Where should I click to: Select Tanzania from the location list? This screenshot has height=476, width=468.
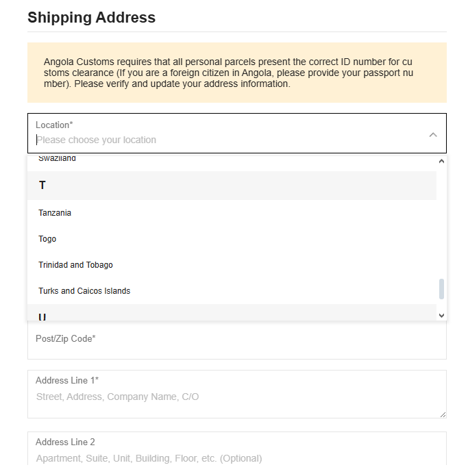[232, 213]
